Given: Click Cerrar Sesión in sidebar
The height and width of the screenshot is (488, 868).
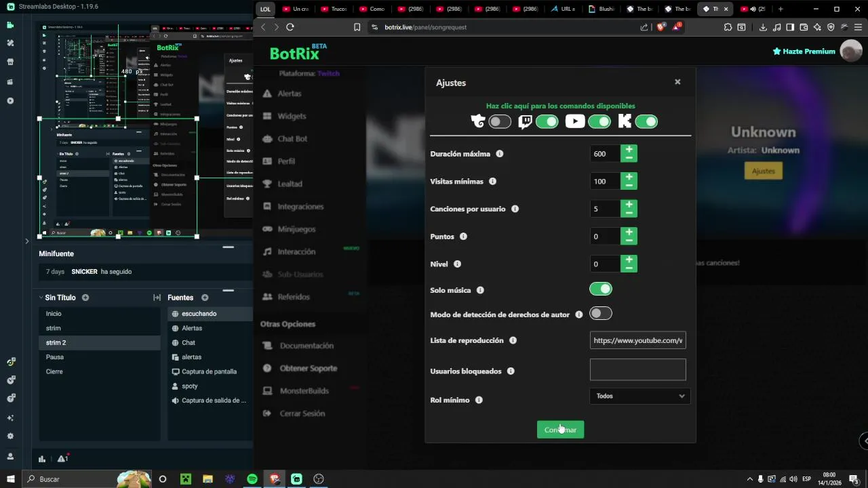Looking at the screenshot, I should tap(302, 413).
